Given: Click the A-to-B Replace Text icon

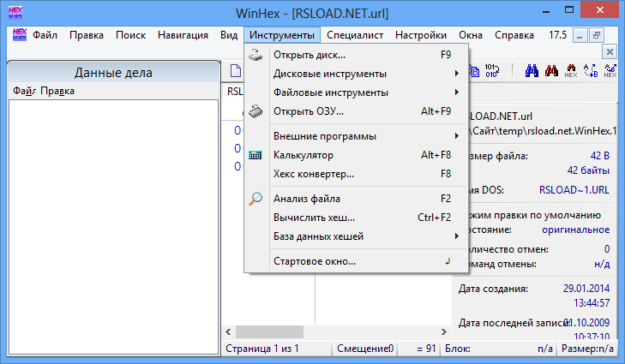Looking at the screenshot, I should point(591,71).
